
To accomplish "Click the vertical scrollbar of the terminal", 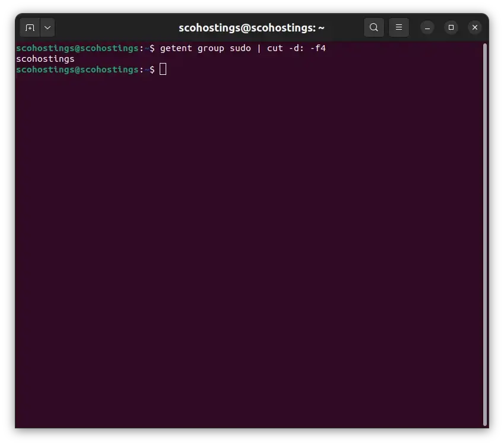I will coord(485,235).
